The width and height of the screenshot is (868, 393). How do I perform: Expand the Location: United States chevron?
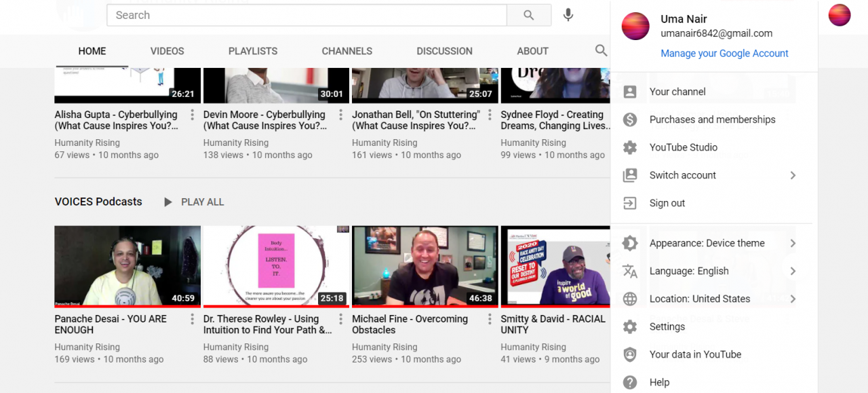(x=793, y=299)
